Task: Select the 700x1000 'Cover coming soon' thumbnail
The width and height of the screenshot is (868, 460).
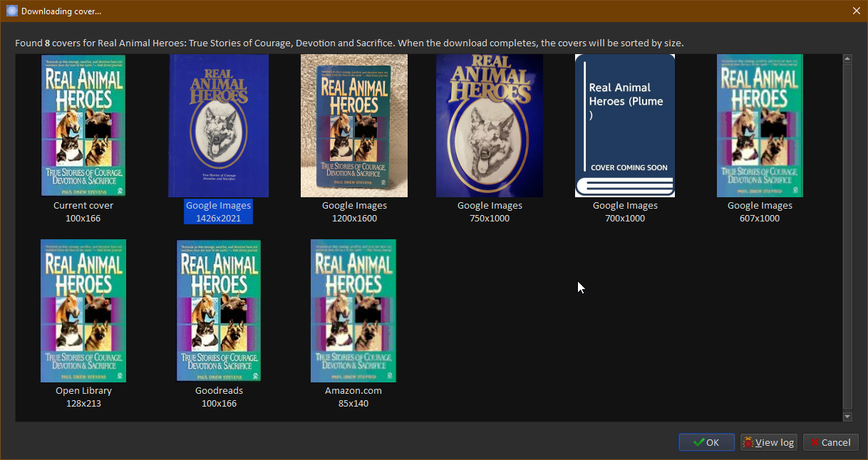Action: (625, 125)
